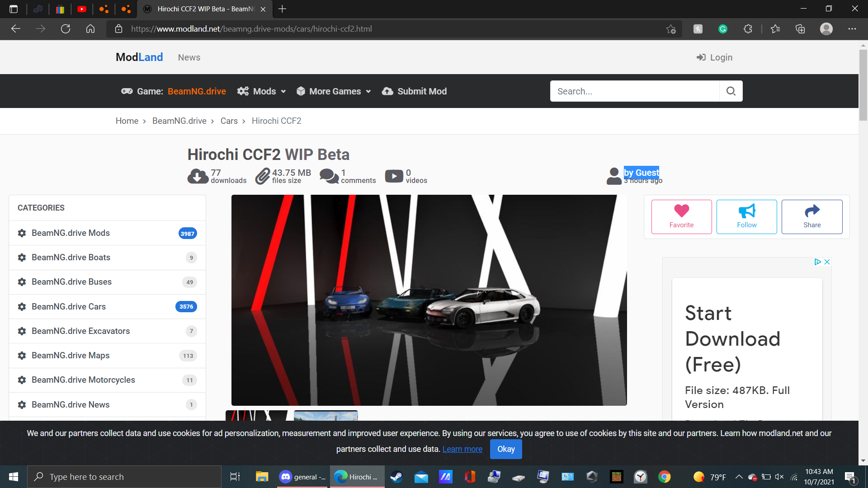The image size is (868, 488).
Task: Open the tab actions menu icon
Action: (x=14, y=9)
